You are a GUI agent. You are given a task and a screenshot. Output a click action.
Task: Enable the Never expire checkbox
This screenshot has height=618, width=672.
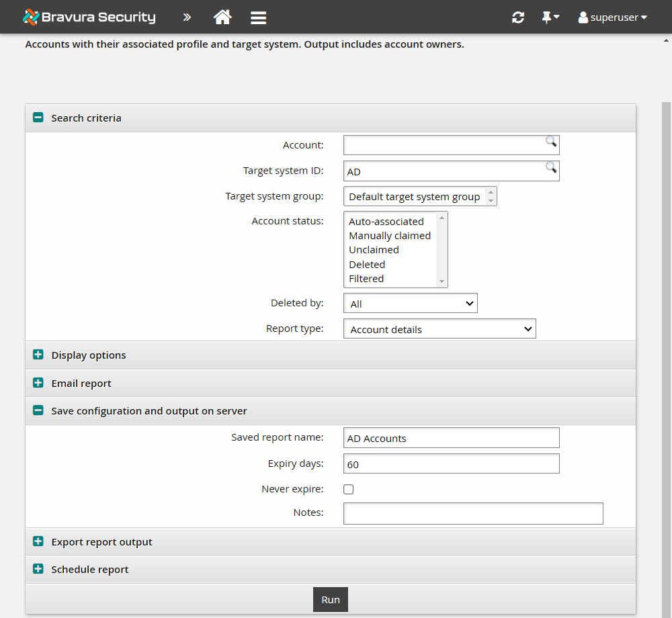[x=348, y=489]
